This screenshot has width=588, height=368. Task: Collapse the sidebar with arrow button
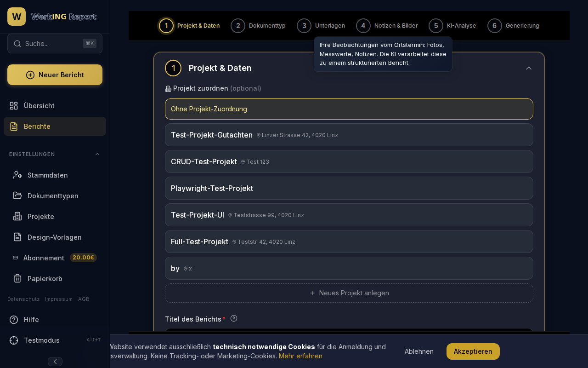pos(55,362)
